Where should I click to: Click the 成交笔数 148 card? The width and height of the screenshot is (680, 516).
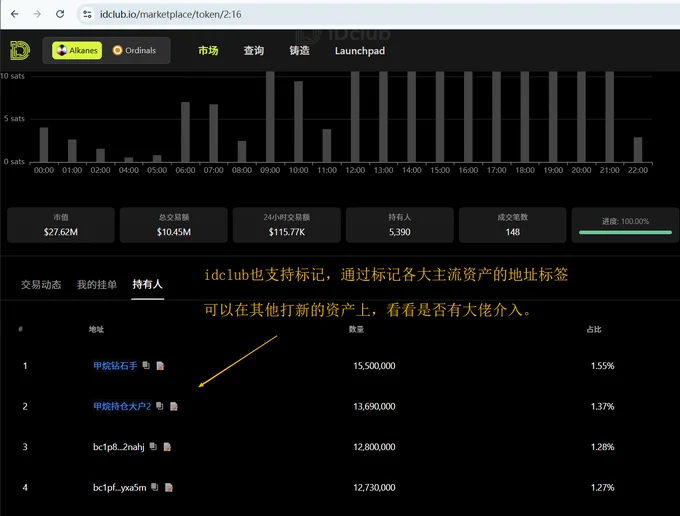tap(513, 225)
